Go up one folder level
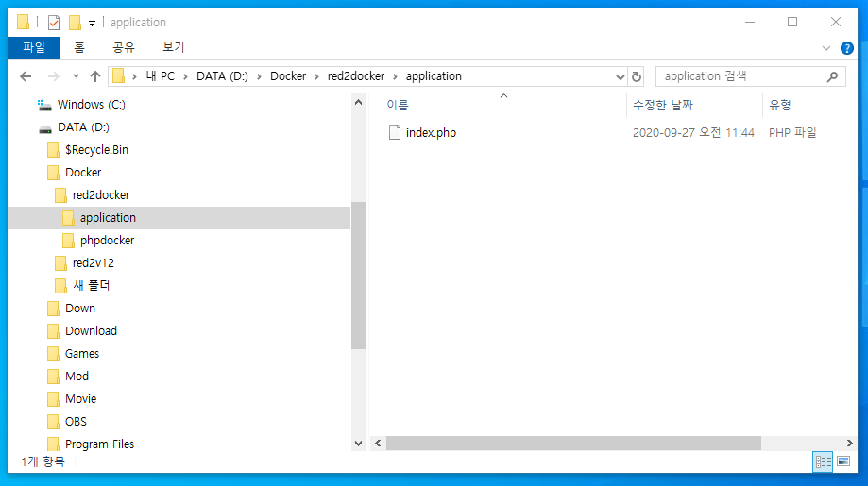The image size is (868, 486). click(x=95, y=76)
